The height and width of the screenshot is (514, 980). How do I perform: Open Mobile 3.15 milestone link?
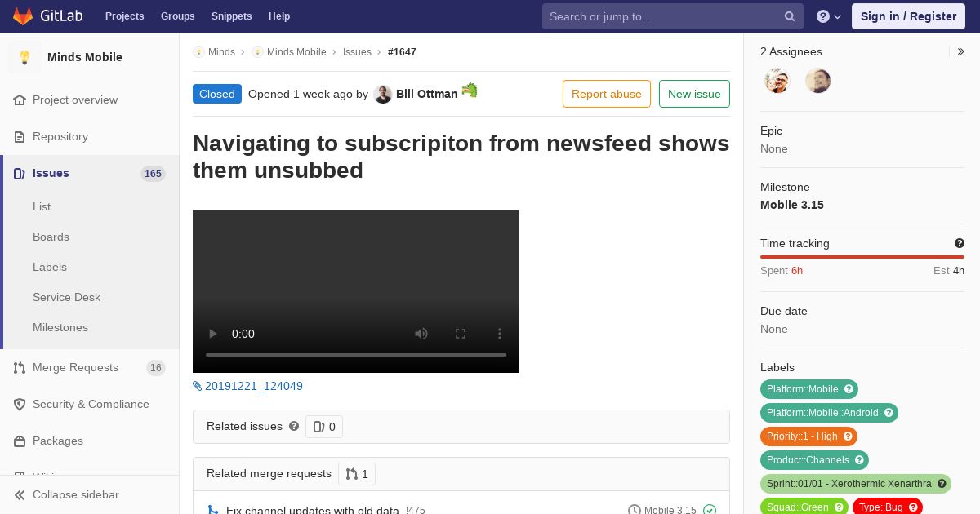(x=792, y=205)
